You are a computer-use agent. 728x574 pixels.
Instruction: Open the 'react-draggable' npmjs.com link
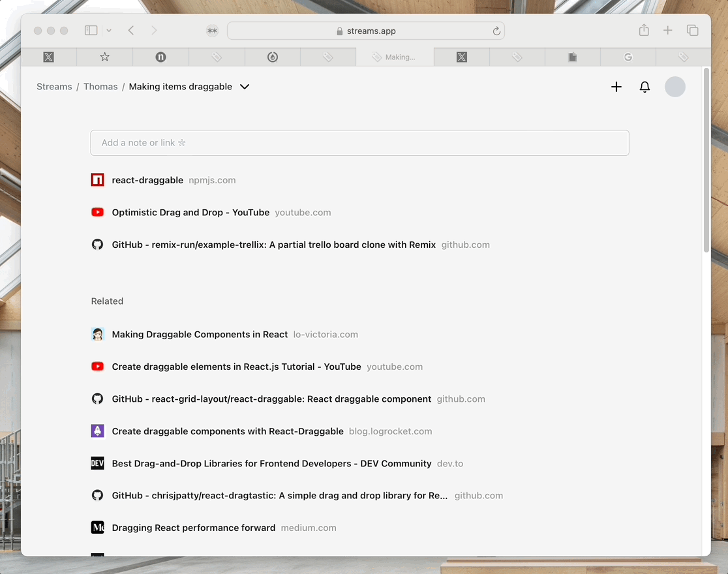point(147,180)
